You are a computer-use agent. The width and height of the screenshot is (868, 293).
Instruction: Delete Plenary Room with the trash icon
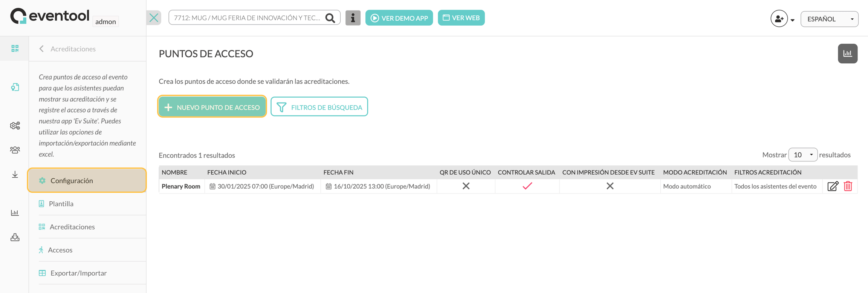[x=848, y=186]
